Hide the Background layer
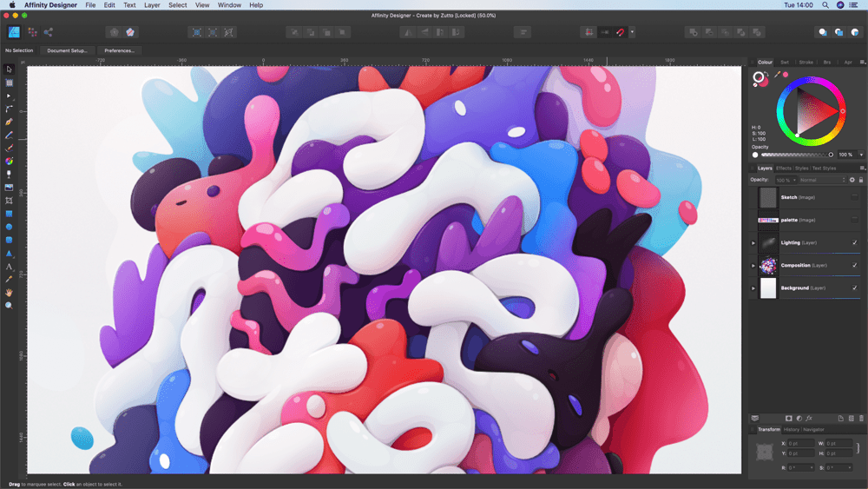Image resolution: width=868 pixels, height=489 pixels. [854, 288]
